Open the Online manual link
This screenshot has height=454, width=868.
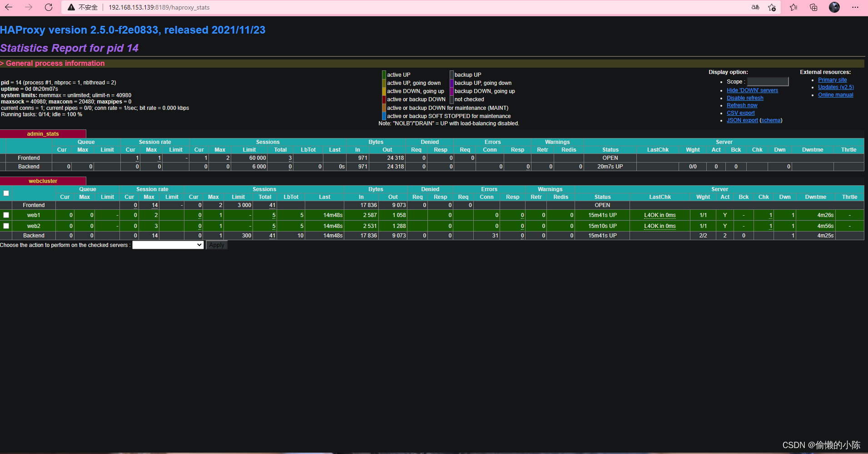point(835,95)
